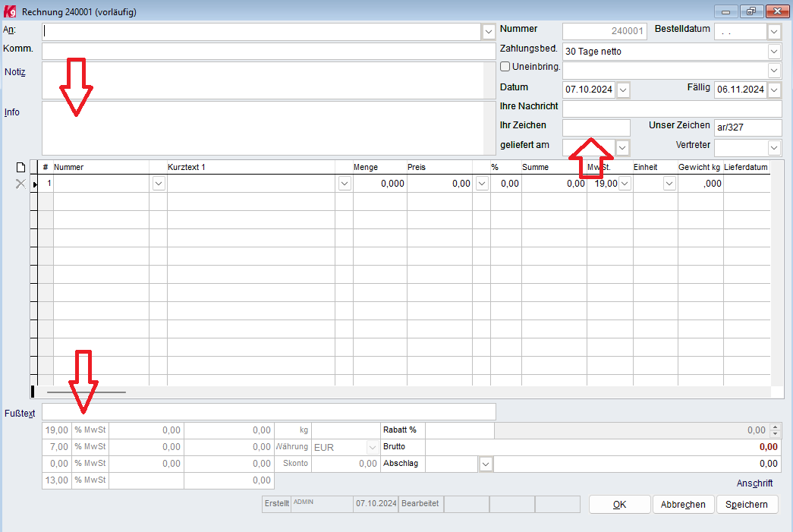Save invoice with Speichern button
The height and width of the screenshot is (532, 793).
pos(747,505)
